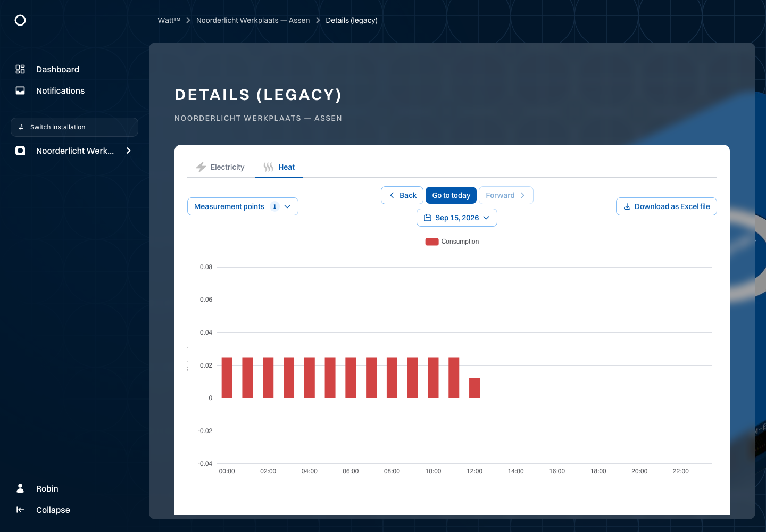Switch to the Electricity tab
Viewport: 766px width, 532px height.
[x=220, y=167]
